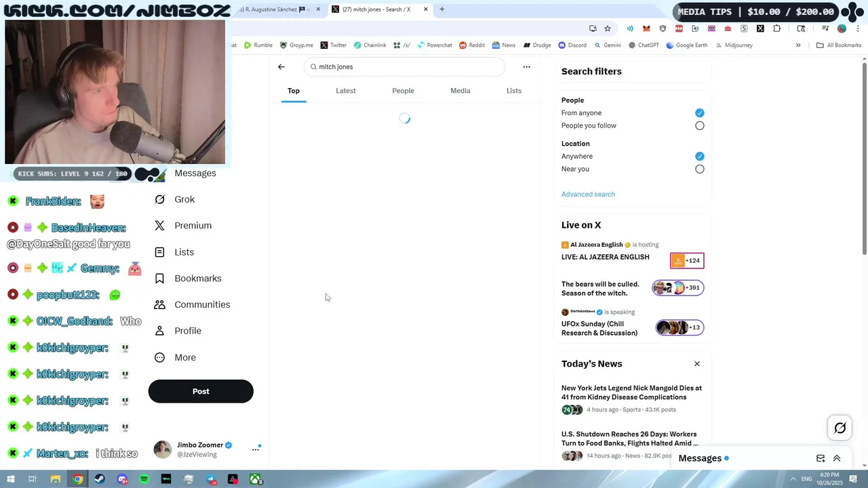
Task: Open the Advanced search link
Action: 588,195
